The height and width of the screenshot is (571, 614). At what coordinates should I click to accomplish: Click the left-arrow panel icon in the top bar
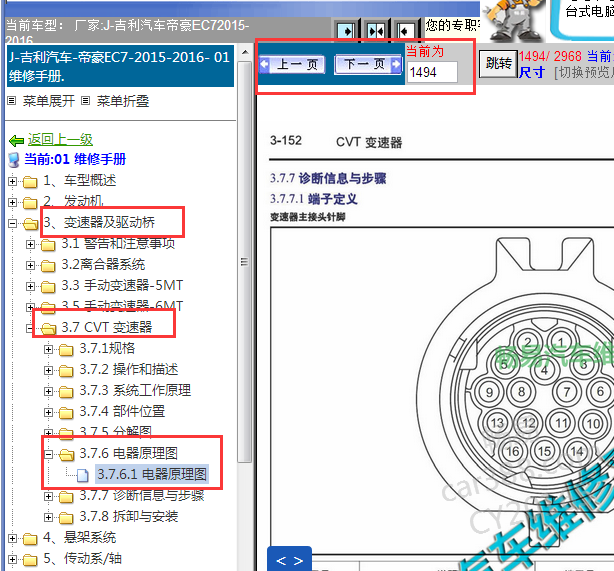tap(405, 30)
